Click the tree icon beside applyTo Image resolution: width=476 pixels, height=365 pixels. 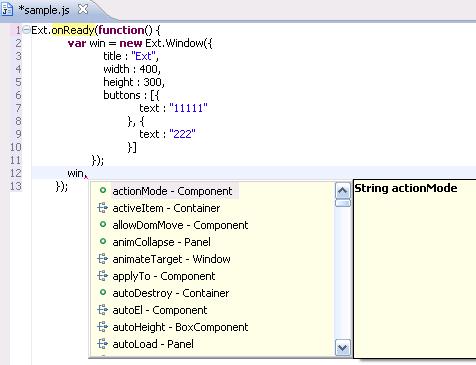point(103,276)
